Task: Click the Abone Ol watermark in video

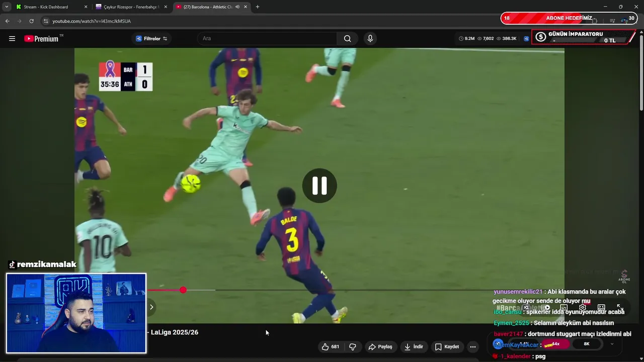Action: (624, 277)
